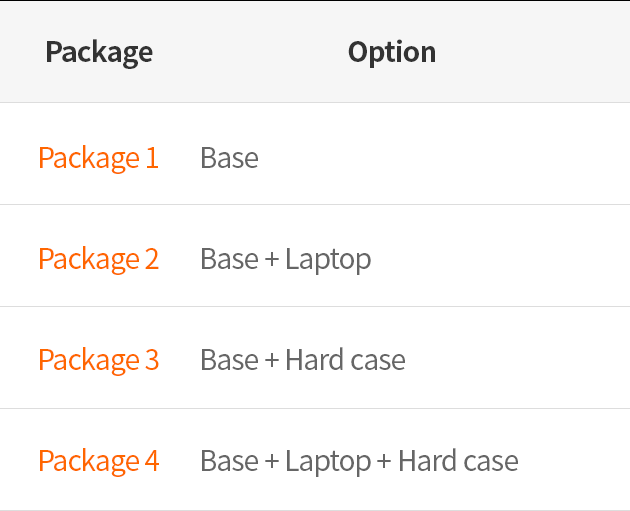
Task: Click Hard case in Package 4 row
Action: [x=458, y=461]
